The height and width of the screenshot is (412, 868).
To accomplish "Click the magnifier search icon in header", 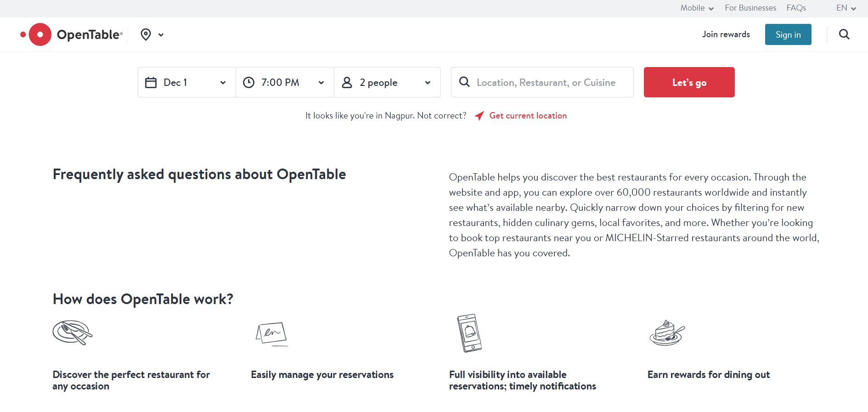I will click(x=844, y=34).
